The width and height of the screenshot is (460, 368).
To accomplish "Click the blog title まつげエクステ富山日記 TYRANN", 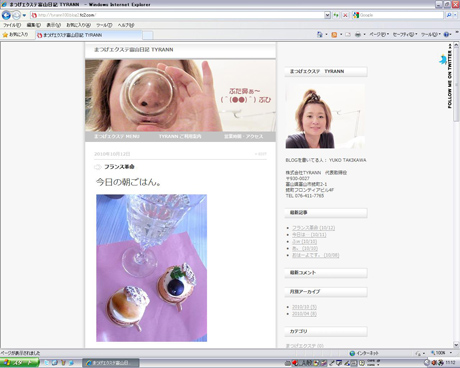I will click(133, 50).
